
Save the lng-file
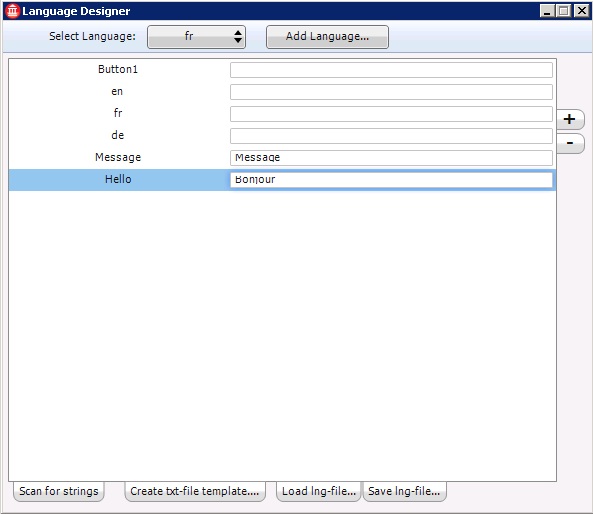point(404,491)
